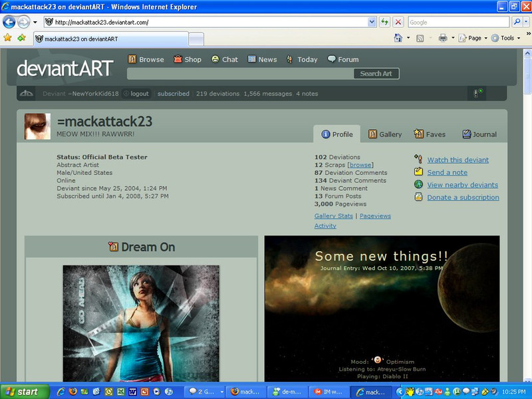
Task: Click the RSS feeds icon
Action: [x=420, y=38]
